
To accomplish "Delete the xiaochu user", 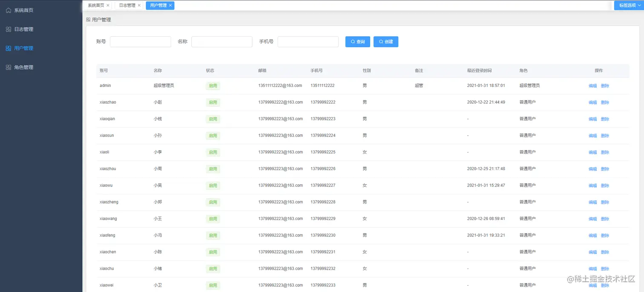I will (605, 269).
